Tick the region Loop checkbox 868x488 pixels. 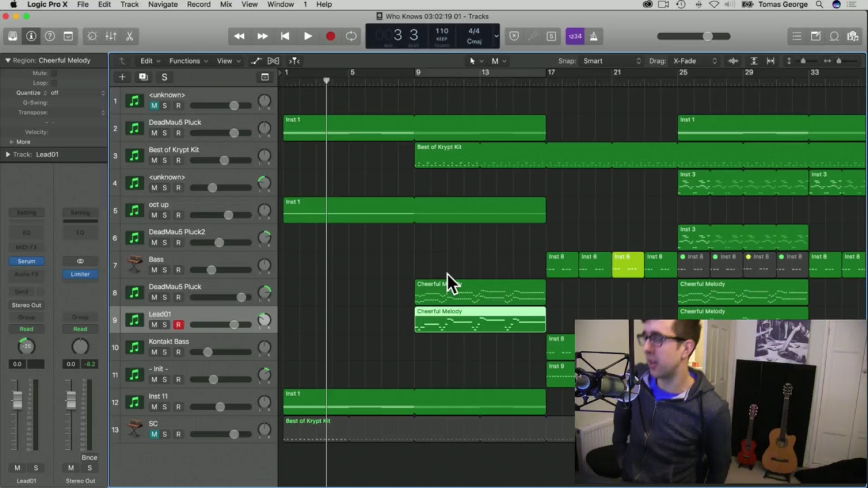pos(54,83)
